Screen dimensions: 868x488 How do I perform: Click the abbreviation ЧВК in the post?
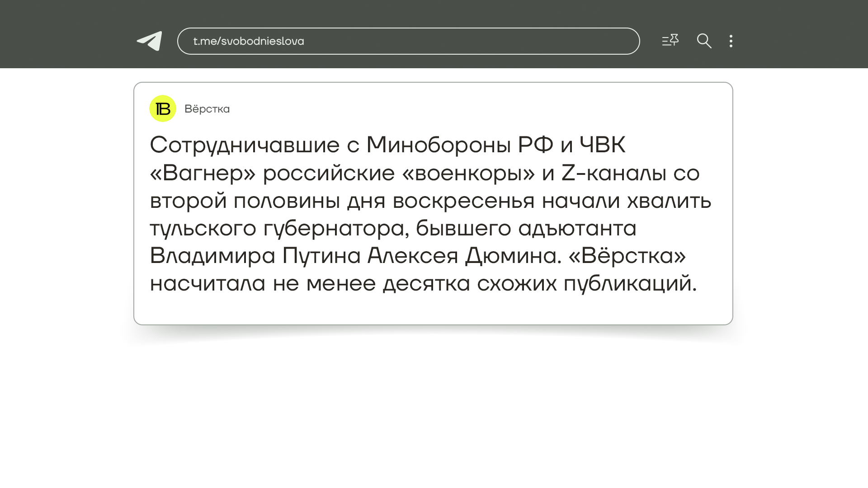[x=602, y=145]
